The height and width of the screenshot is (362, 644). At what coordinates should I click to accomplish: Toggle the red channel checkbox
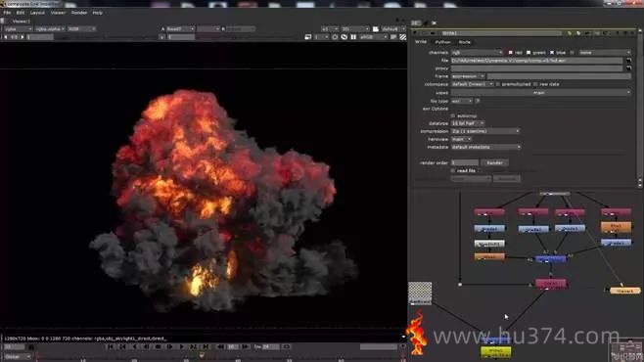511,53
